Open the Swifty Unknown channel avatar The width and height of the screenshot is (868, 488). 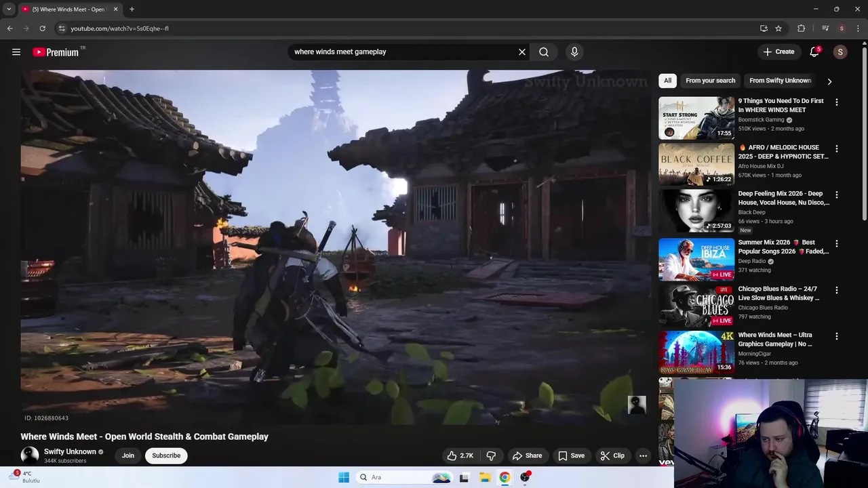click(30, 455)
